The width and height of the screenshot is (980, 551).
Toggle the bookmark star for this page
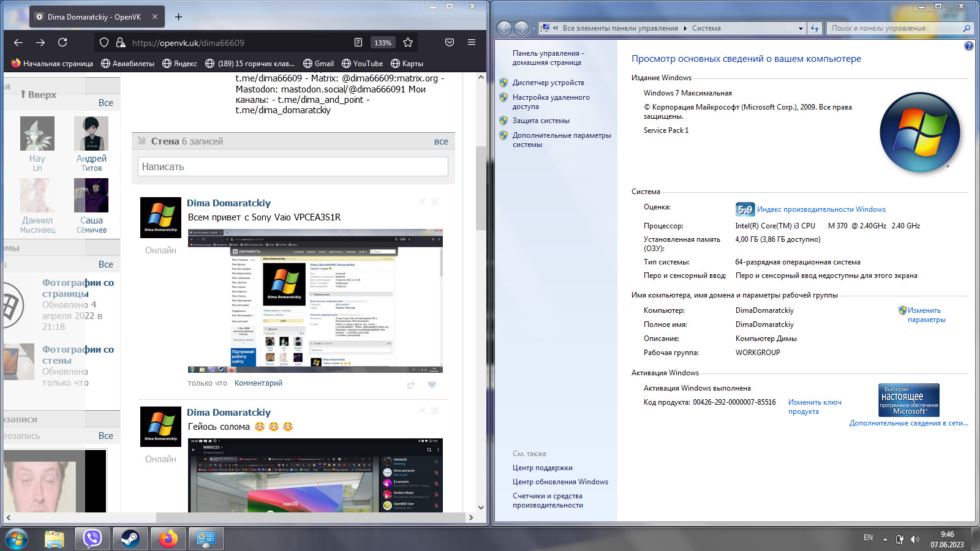coord(408,42)
